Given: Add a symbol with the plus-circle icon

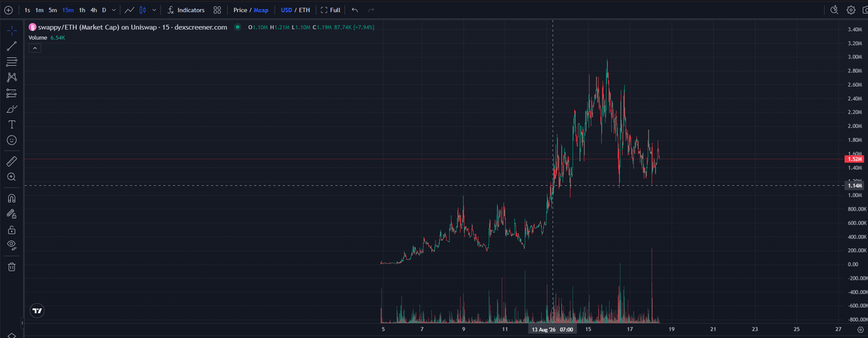Looking at the screenshot, I should pos(8,10).
